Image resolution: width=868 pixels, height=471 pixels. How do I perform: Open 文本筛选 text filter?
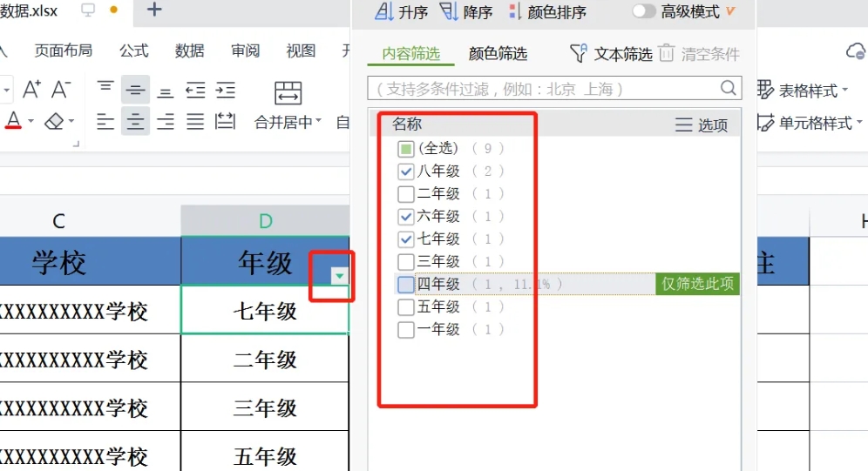click(611, 54)
